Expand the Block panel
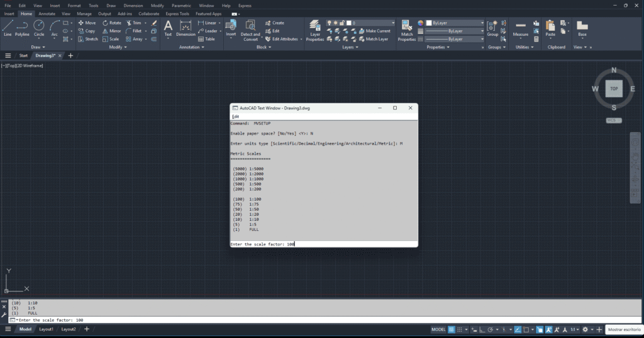 [264, 47]
